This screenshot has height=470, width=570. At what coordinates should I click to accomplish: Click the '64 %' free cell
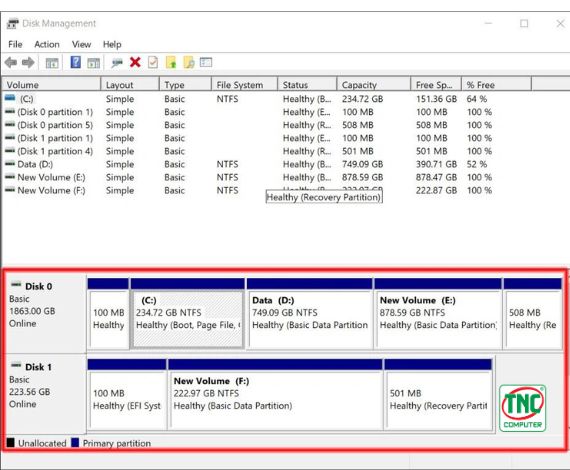477,99
